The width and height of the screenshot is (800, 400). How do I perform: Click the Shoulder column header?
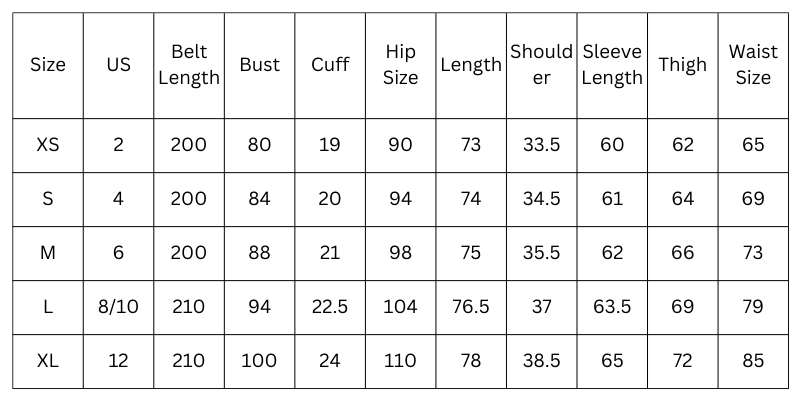click(x=541, y=65)
